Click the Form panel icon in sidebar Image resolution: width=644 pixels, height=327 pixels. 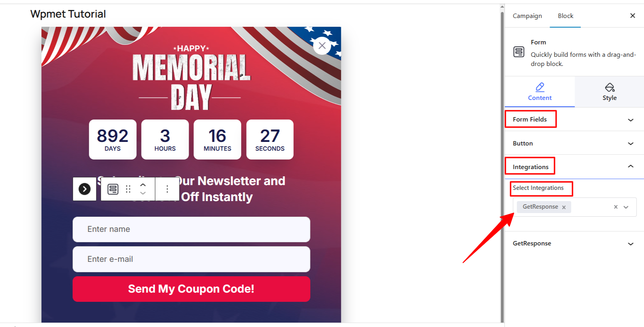(518, 52)
